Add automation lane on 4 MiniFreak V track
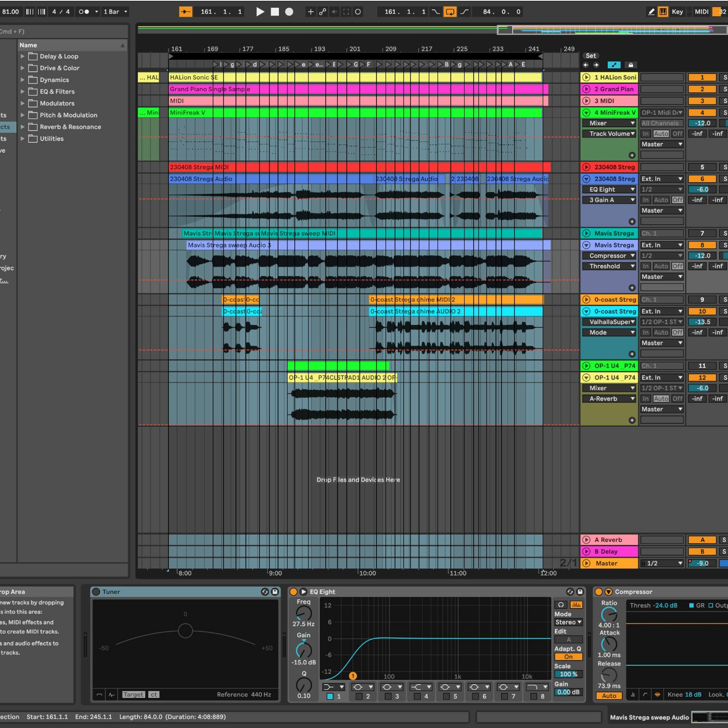 632,155
